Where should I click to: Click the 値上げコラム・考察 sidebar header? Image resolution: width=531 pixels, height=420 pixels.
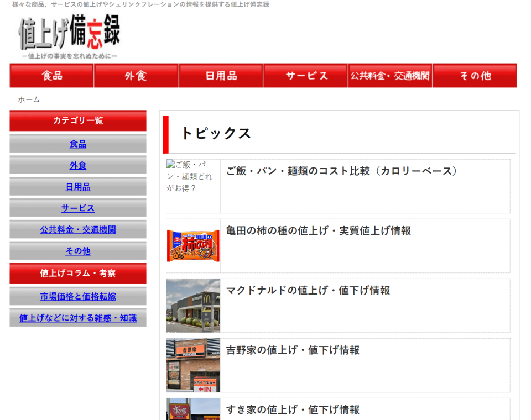pyautogui.click(x=78, y=273)
